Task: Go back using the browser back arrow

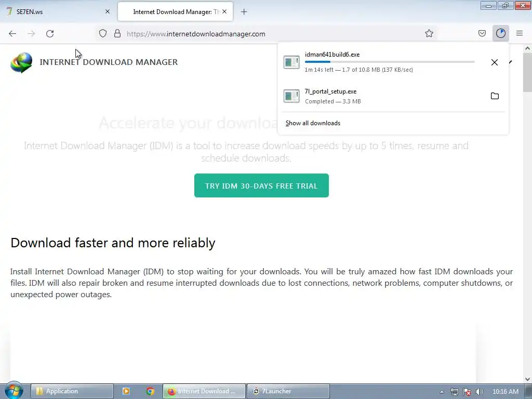Action: click(x=12, y=34)
